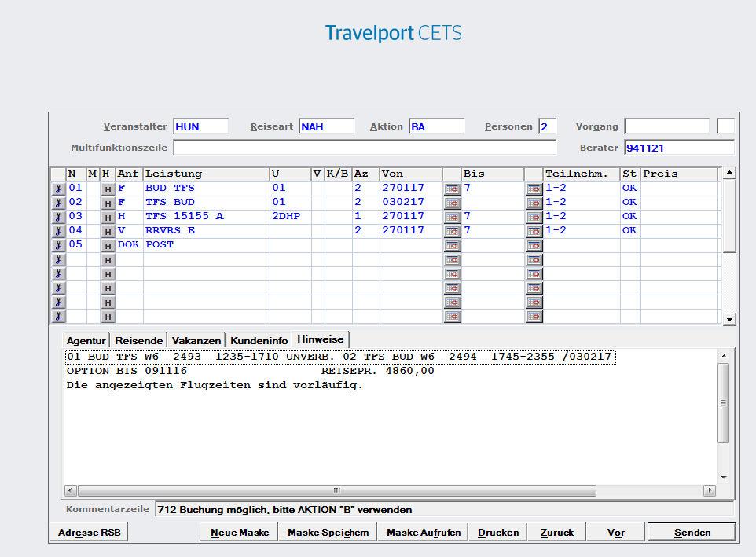Select the Hinweise tab

[x=321, y=339]
